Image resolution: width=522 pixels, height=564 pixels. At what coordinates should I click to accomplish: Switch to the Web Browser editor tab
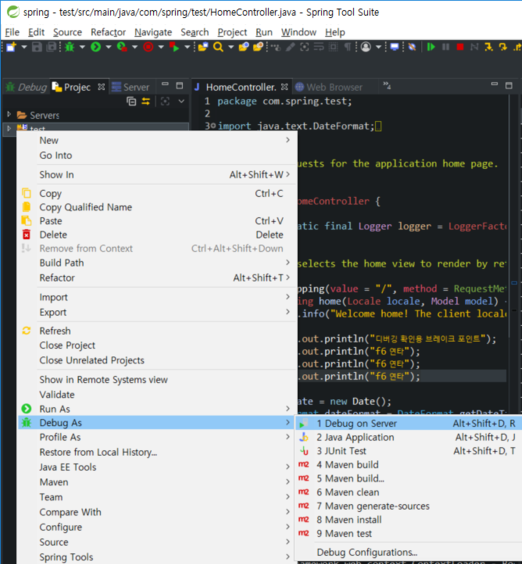(329, 87)
